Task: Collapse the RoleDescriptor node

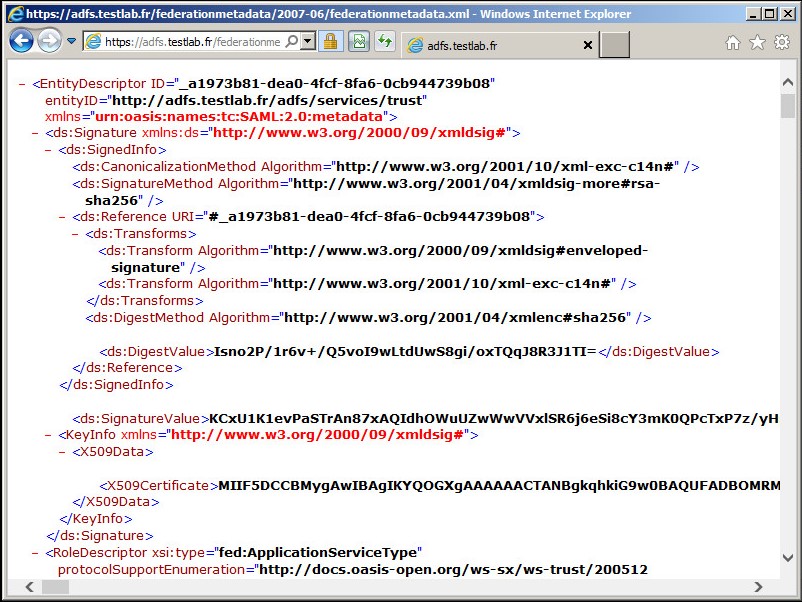Action: (35, 553)
